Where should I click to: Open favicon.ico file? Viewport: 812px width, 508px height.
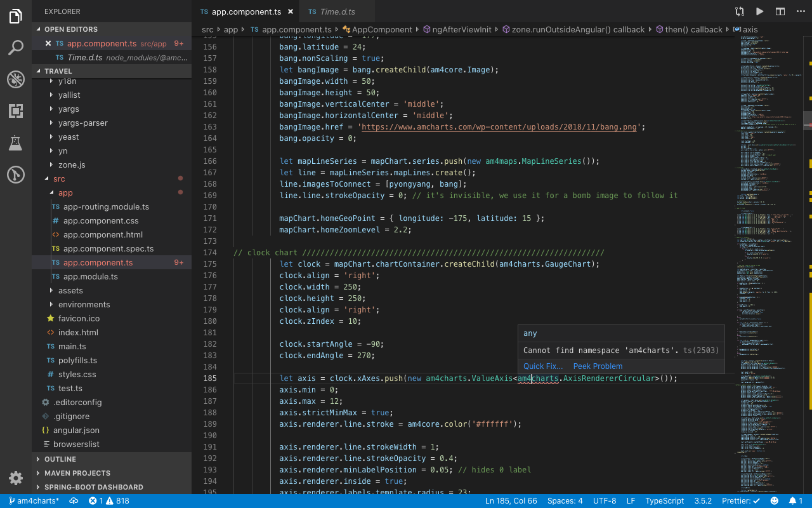[x=112, y=319]
